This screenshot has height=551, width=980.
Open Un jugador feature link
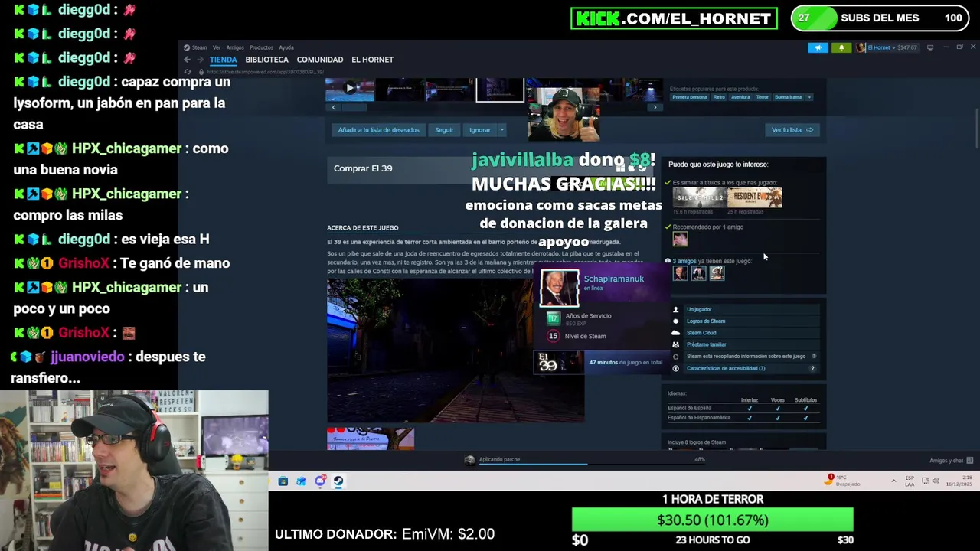(x=699, y=309)
